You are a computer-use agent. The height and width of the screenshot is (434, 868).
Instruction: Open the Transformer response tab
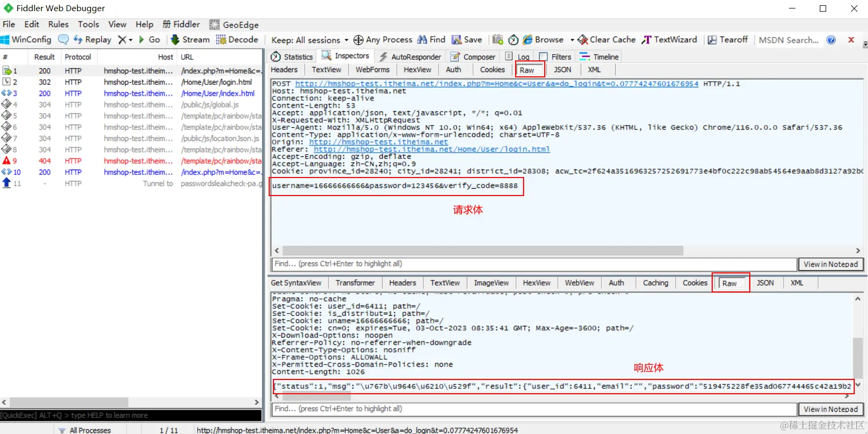pyautogui.click(x=355, y=283)
